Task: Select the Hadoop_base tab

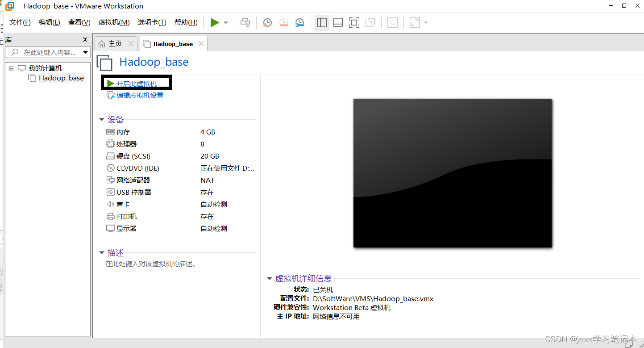Action: [173, 44]
